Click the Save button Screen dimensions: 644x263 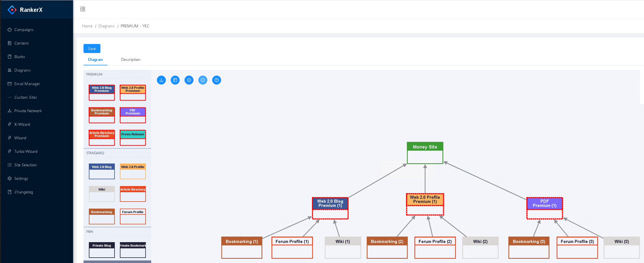(x=92, y=48)
